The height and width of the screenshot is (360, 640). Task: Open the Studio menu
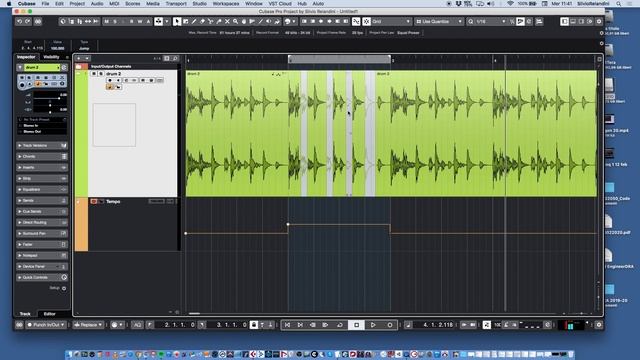[x=200, y=3]
